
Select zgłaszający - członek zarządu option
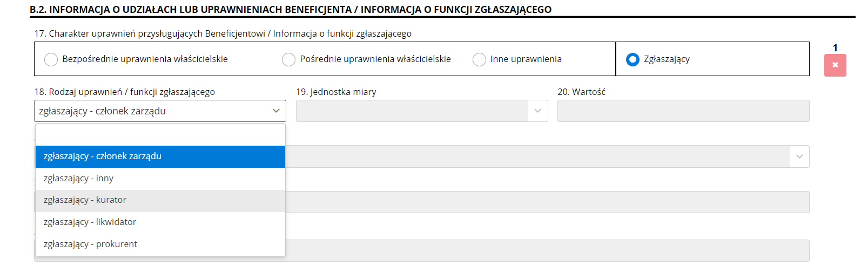(160, 156)
